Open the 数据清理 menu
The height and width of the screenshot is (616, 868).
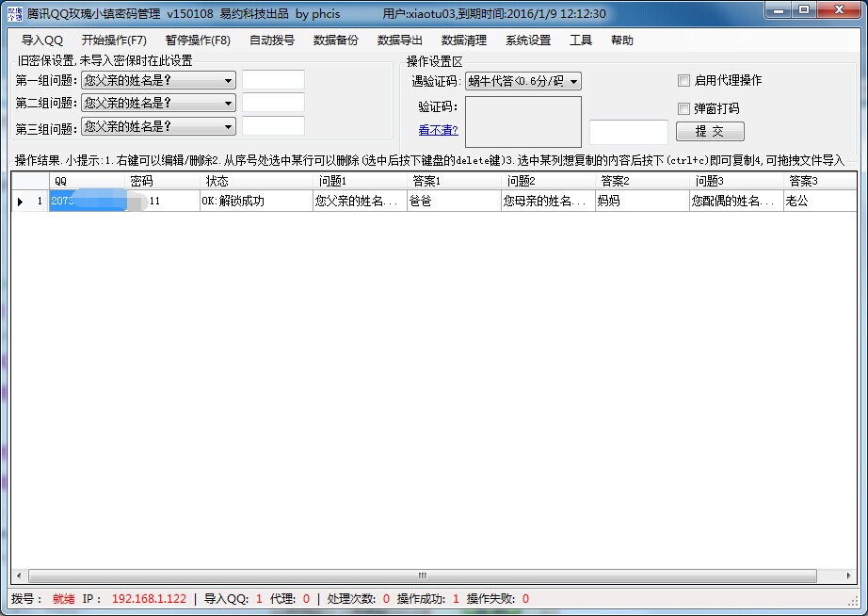click(464, 40)
